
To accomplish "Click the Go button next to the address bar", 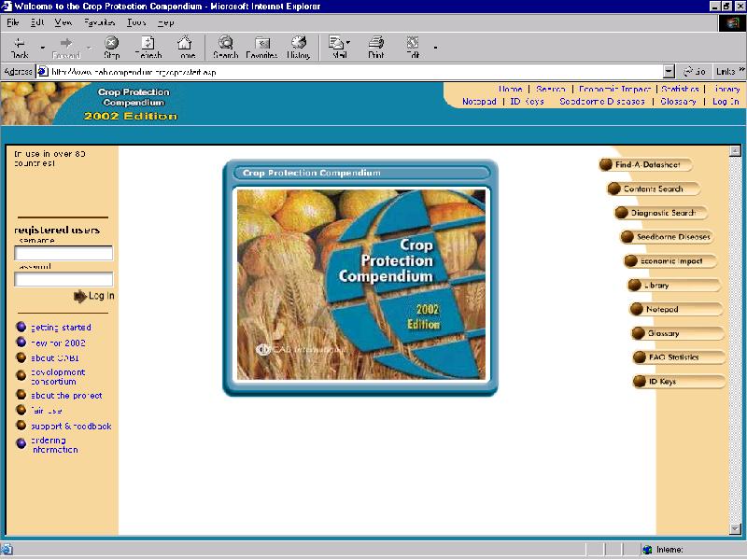I will pos(694,72).
